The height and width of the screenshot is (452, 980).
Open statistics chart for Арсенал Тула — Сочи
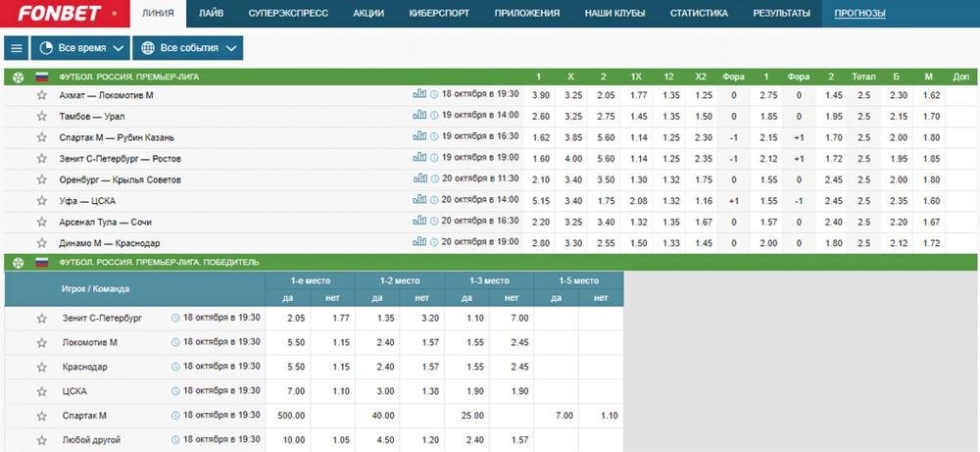click(x=419, y=221)
